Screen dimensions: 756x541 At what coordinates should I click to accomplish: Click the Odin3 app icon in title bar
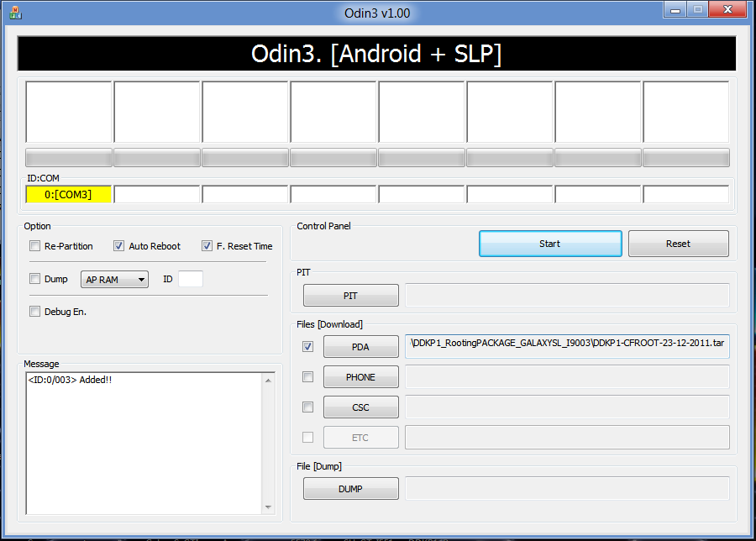pyautogui.click(x=15, y=13)
